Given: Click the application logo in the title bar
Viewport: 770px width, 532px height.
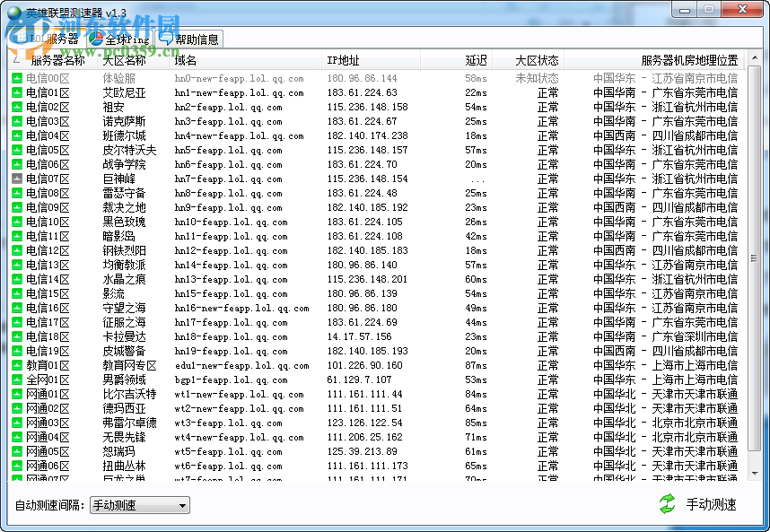Looking at the screenshot, I should pos(13,9).
